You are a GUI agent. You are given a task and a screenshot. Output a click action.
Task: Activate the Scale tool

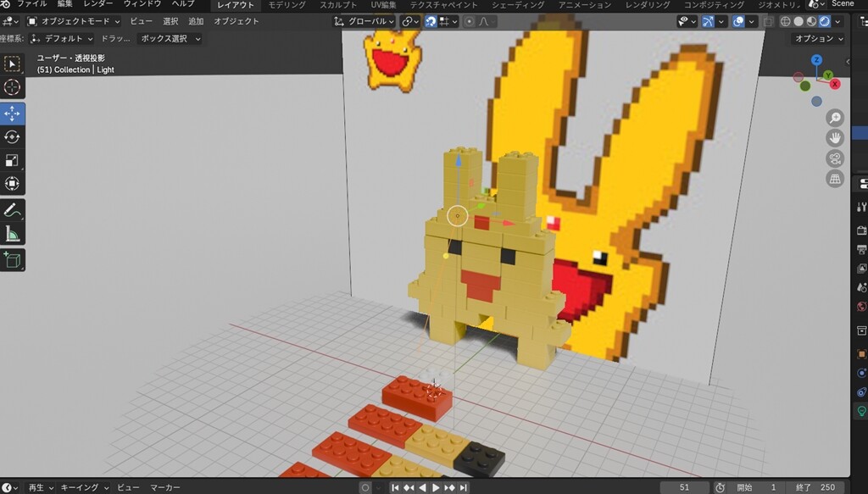12,160
